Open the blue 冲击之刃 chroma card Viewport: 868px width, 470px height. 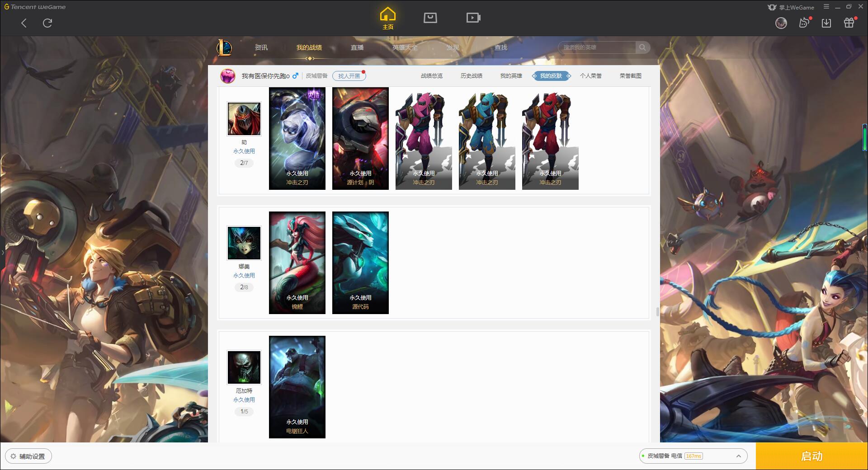pos(487,138)
